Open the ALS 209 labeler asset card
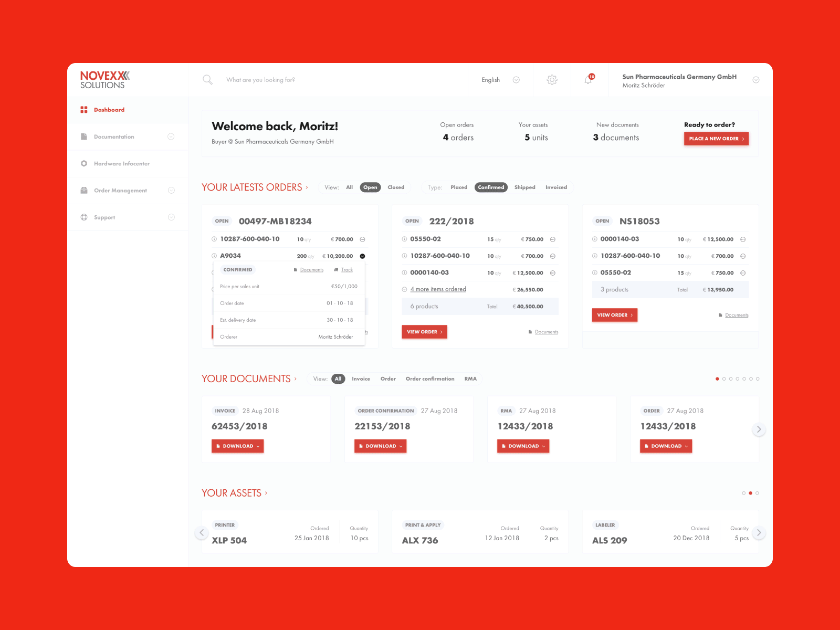Screen dimensions: 840x630 point(670,532)
